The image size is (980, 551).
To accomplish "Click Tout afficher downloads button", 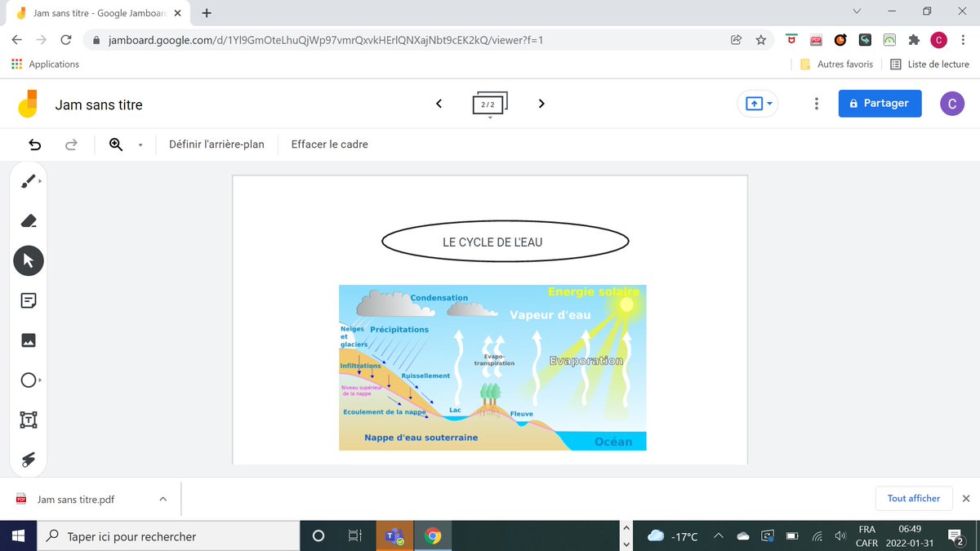I will 914,498.
